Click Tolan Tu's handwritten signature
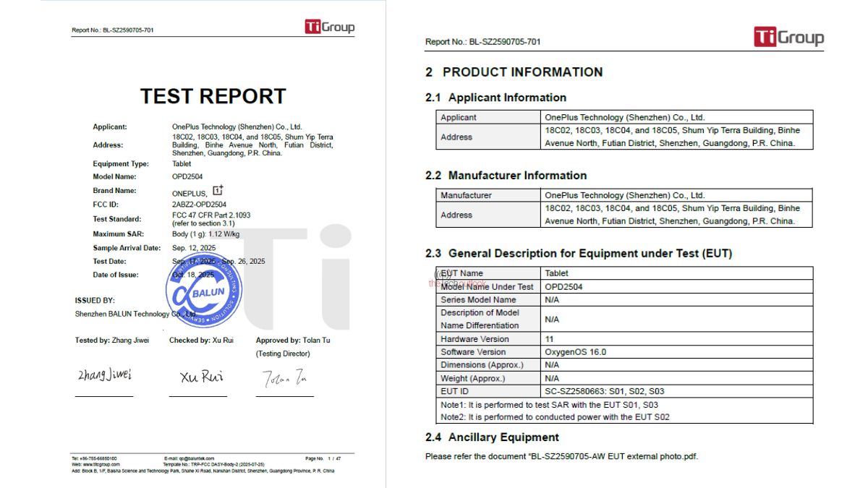Viewport: 868px width, 488px height. [x=284, y=378]
